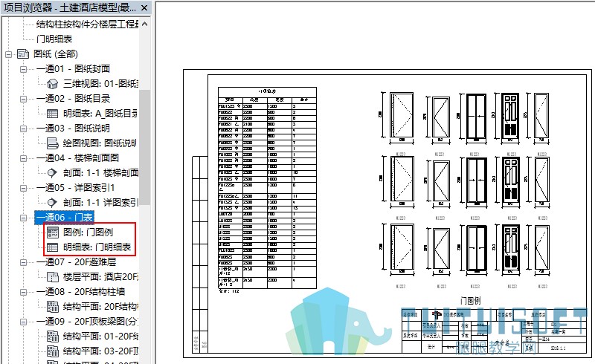
Task: Click the 3D view icon for 三维视图: 01
Action: pos(52,83)
